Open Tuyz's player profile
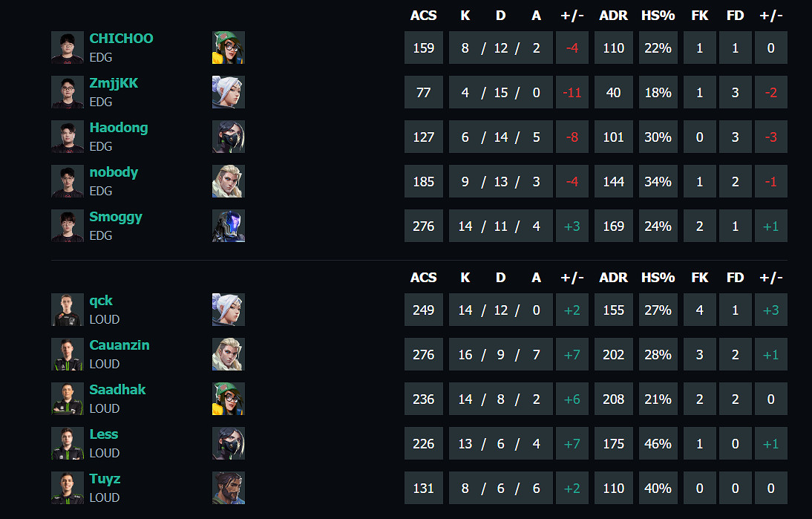The image size is (812, 519). click(x=105, y=479)
